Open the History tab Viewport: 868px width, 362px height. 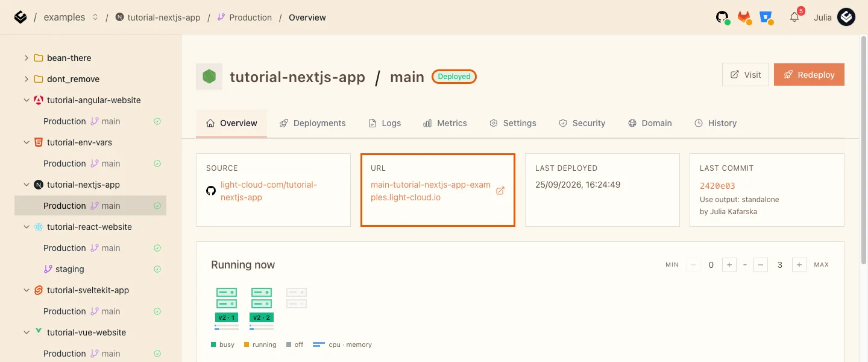[715, 123]
